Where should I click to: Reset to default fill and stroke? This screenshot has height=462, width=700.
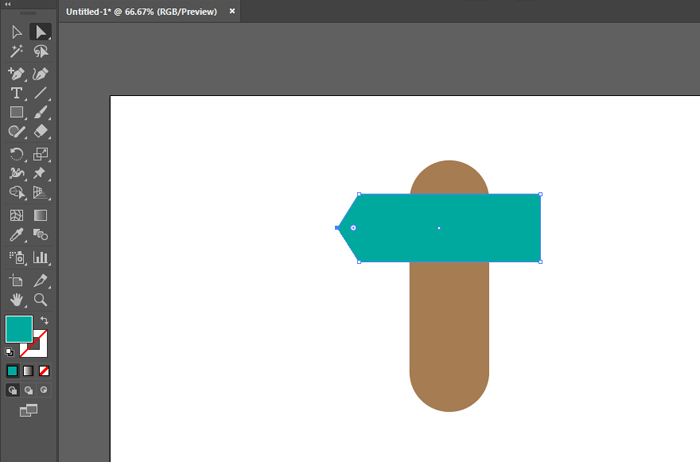(9, 352)
